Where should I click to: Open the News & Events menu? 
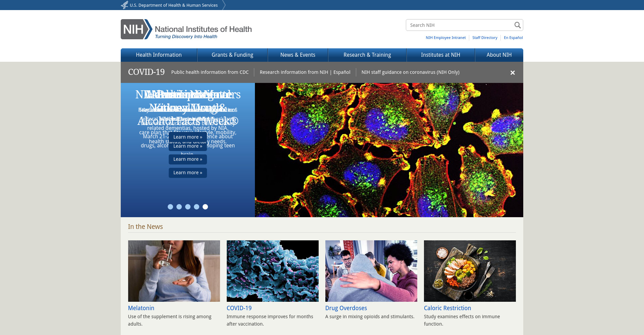[x=298, y=55]
